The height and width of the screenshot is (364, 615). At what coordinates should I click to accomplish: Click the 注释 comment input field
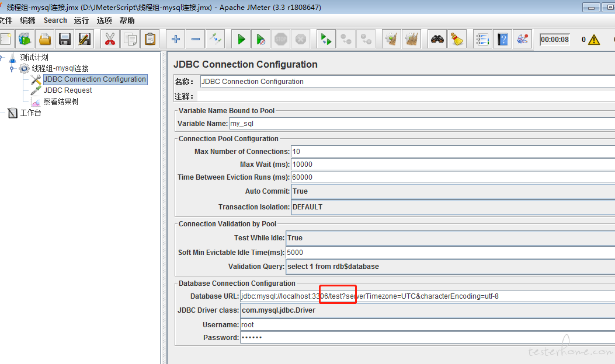tap(406, 96)
